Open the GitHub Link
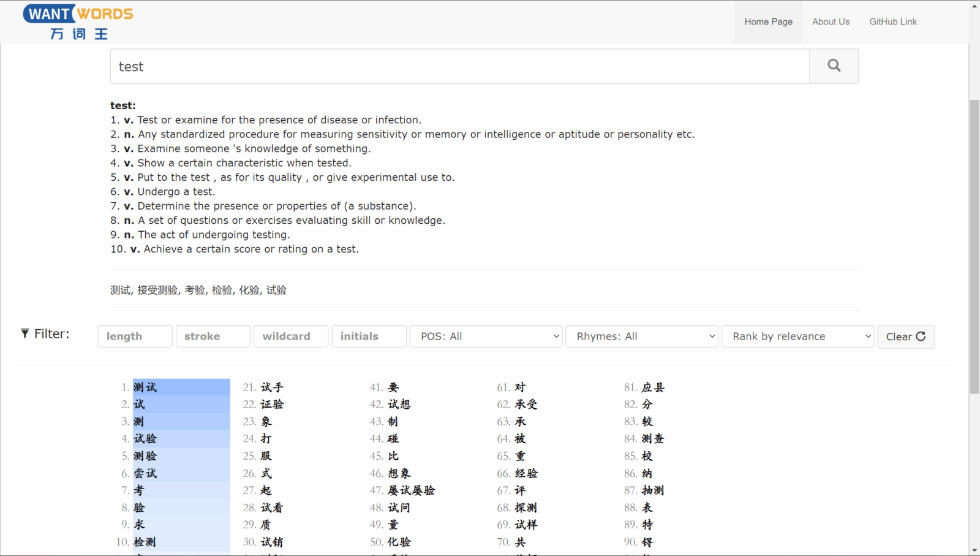Image resolution: width=980 pixels, height=556 pixels. [893, 21]
